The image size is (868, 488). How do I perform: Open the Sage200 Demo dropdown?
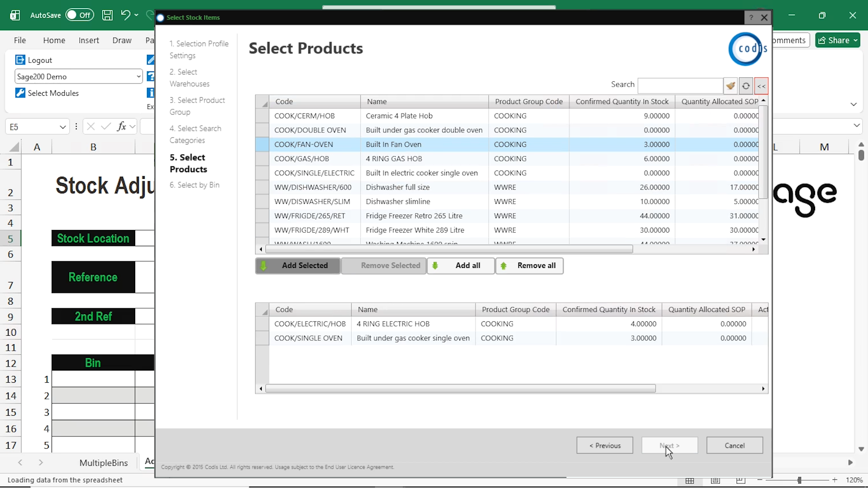[139, 76]
